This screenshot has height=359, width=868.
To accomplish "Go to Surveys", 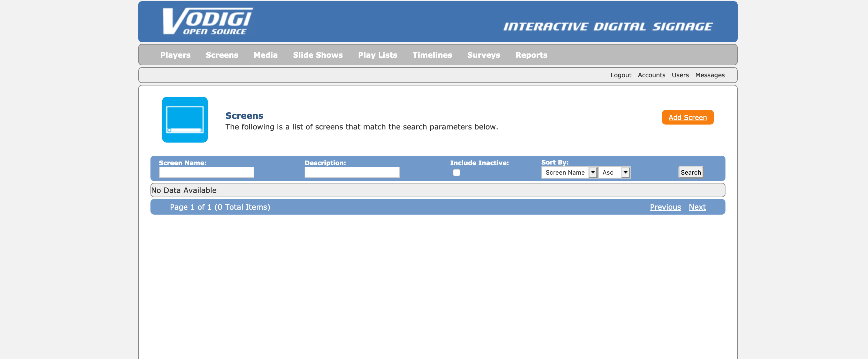I will coord(483,55).
